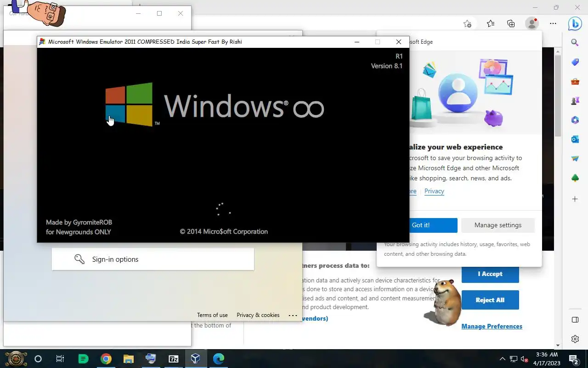Click the 'Version 8.1' text in emulator
Viewport: 588px width, 368px height.
[x=387, y=66]
